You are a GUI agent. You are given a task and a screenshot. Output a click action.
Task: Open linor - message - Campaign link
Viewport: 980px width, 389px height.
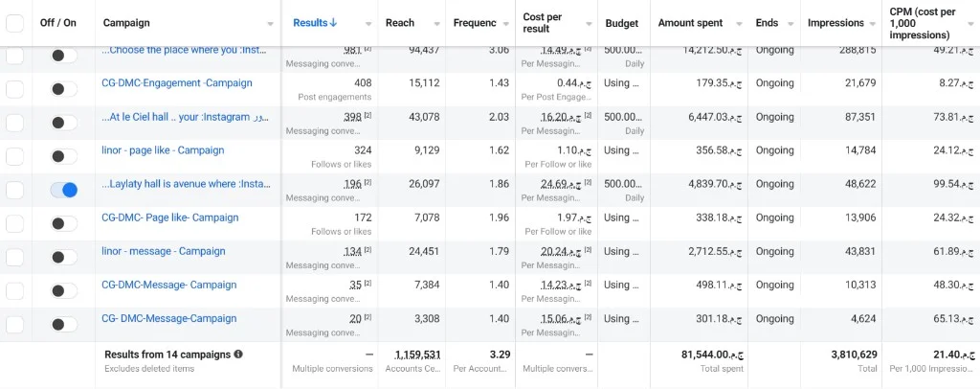(x=163, y=251)
